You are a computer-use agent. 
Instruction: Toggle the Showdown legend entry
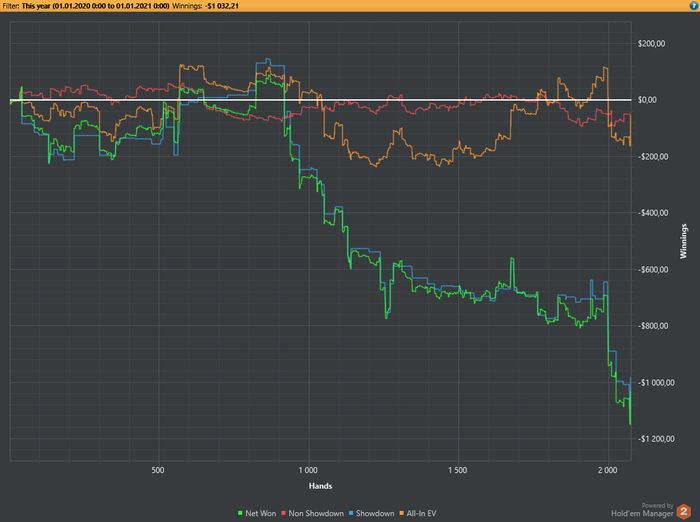coord(371,514)
